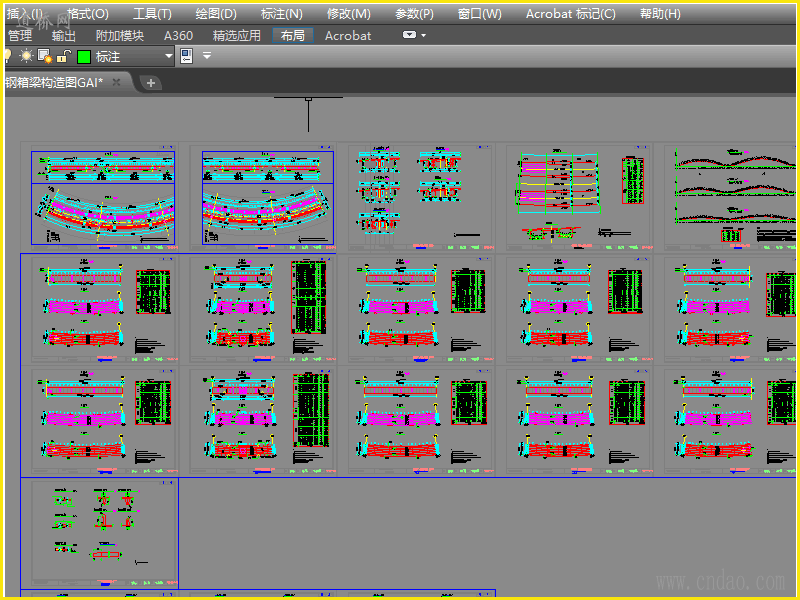Open the 标注(N) menu
This screenshot has width=800, height=600.
pos(281,14)
